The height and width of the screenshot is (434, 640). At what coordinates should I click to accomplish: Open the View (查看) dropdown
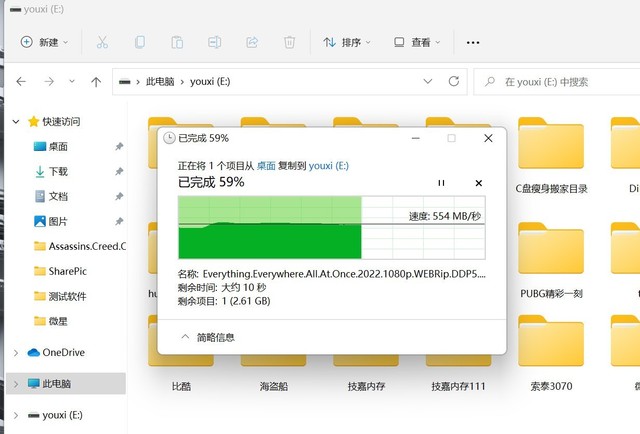click(x=417, y=42)
